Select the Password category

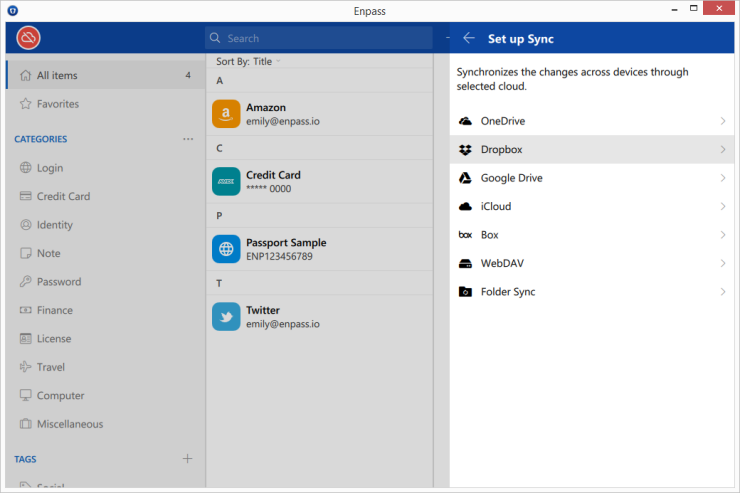tap(106, 282)
